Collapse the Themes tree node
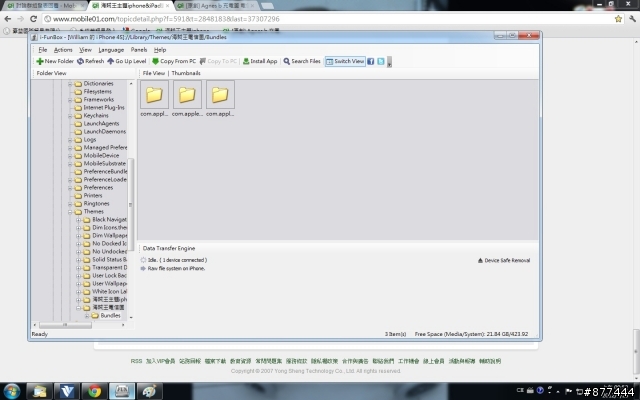 coord(70,212)
